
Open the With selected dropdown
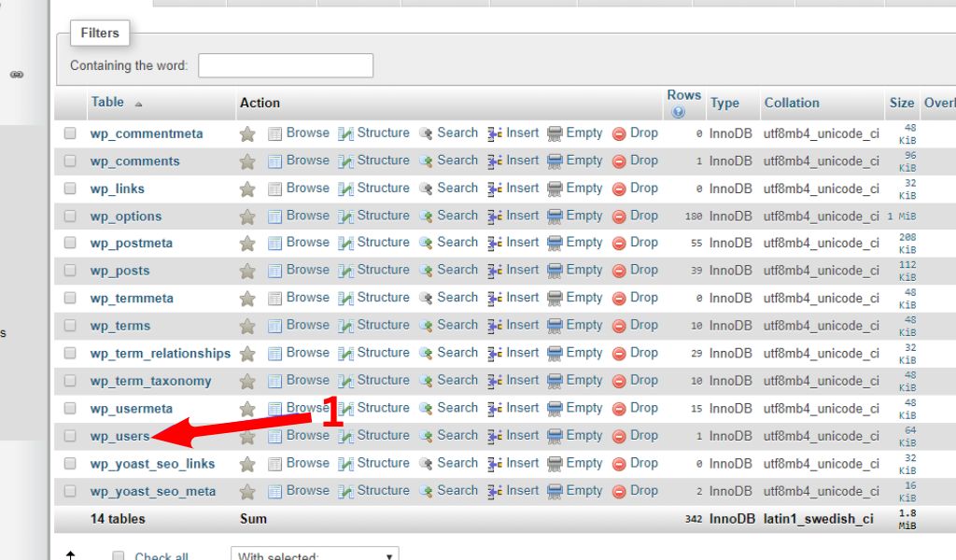[315, 553]
